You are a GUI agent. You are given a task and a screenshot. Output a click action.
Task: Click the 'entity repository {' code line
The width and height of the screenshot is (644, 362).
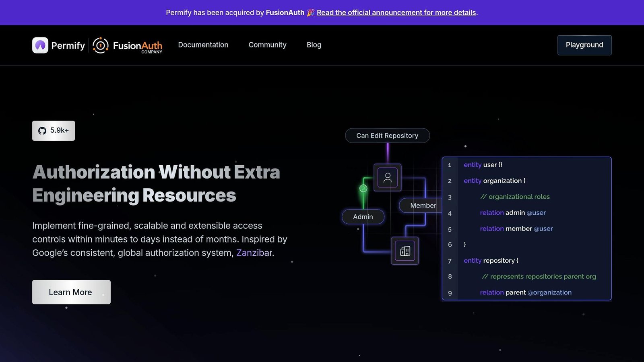coord(491,261)
